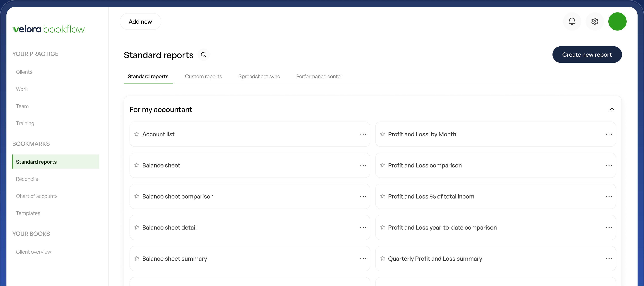Image resolution: width=644 pixels, height=286 pixels.
Task: Open Reconcile bookmark
Action: (27, 179)
